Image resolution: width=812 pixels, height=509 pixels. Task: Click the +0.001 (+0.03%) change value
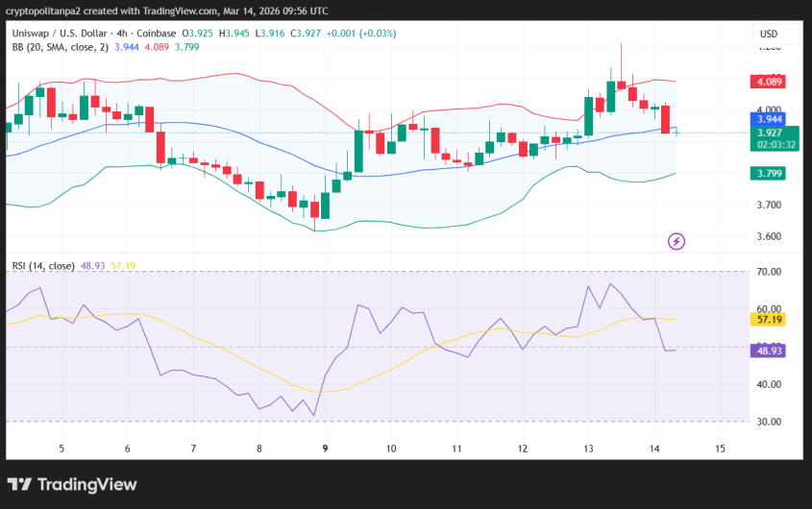361,34
